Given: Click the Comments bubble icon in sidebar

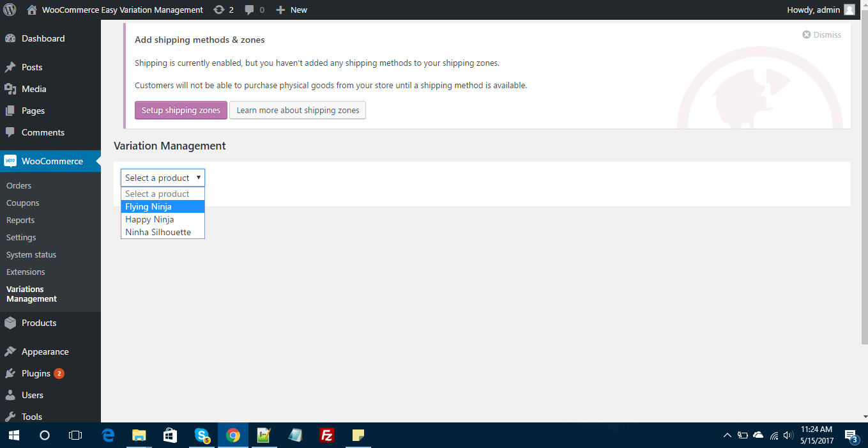Looking at the screenshot, I should tap(10, 132).
